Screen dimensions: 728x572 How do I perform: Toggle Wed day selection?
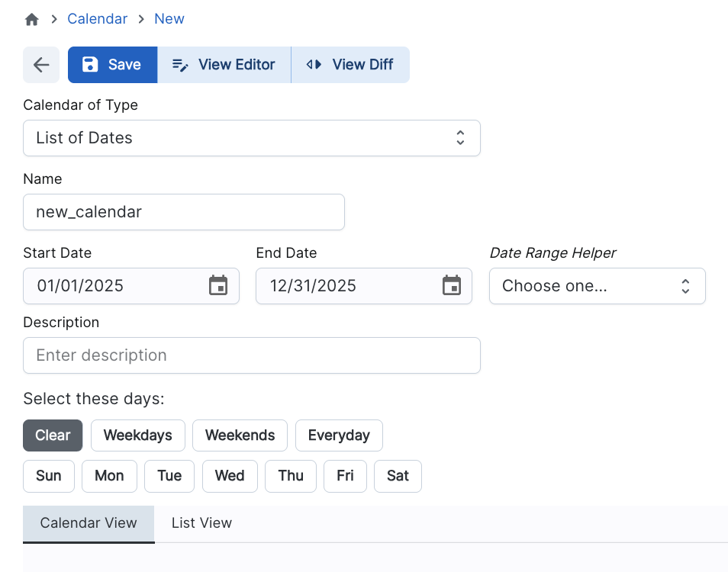pos(230,476)
